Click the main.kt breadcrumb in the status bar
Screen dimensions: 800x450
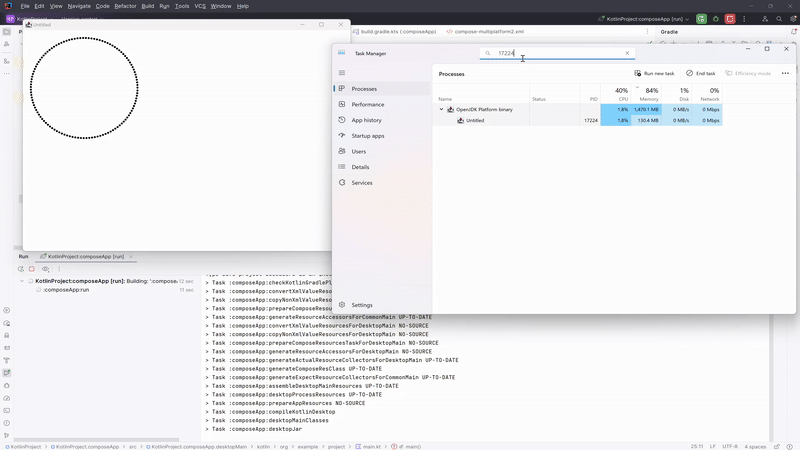tap(368, 446)
